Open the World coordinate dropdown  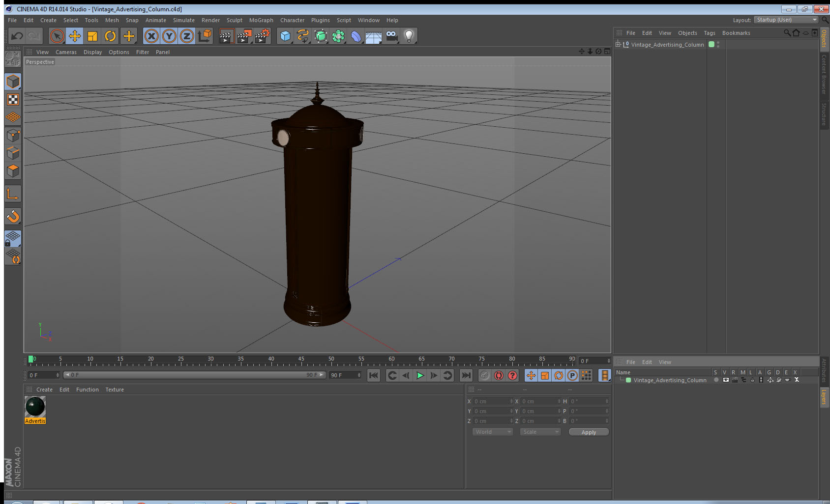pos(493,432)
